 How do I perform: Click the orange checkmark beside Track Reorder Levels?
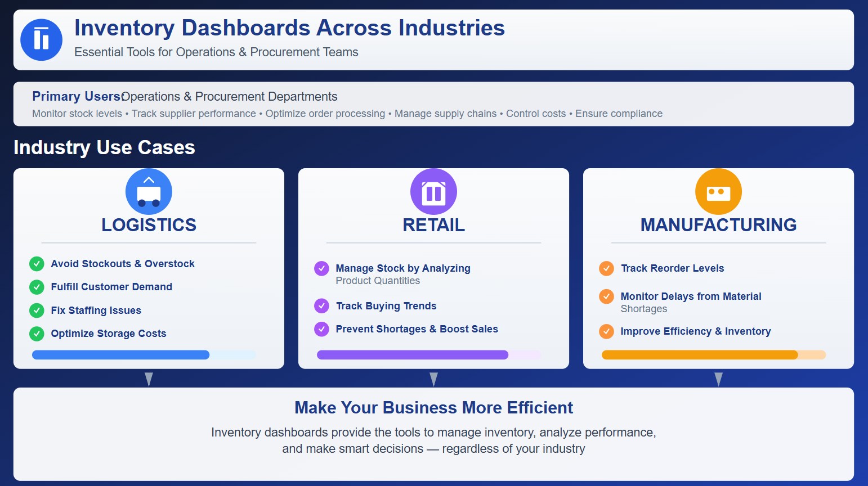tap(606, 268)
